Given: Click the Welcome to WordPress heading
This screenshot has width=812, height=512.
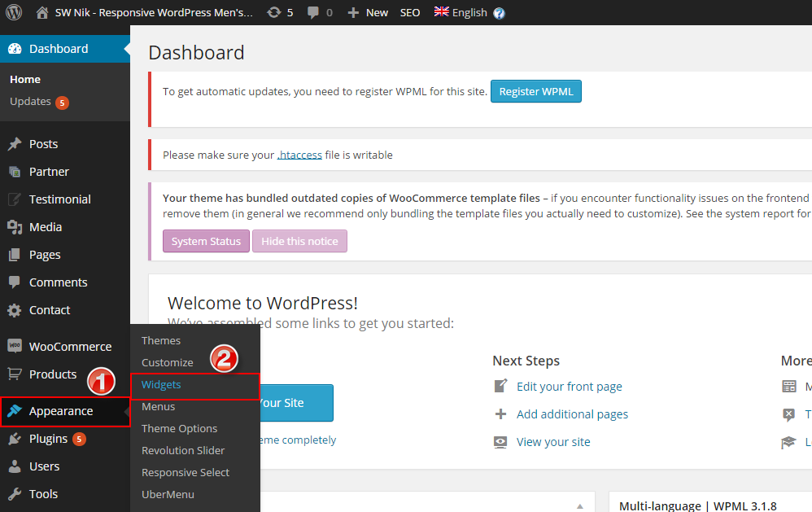Looking at the screenshot, I should [263, 303].
